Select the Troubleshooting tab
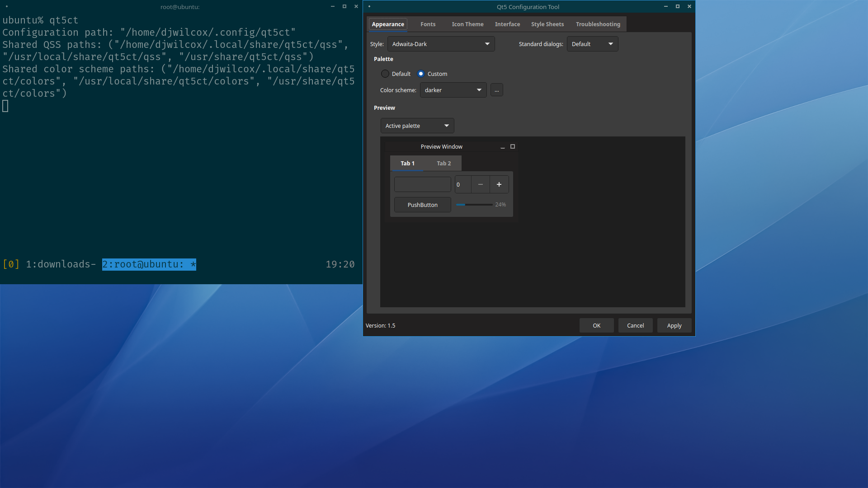 (598, 24)
